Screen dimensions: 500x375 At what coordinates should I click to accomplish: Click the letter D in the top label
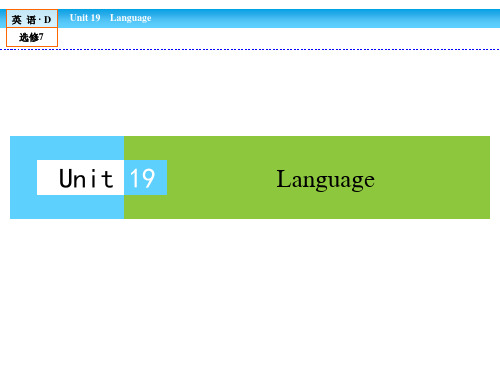47,20
